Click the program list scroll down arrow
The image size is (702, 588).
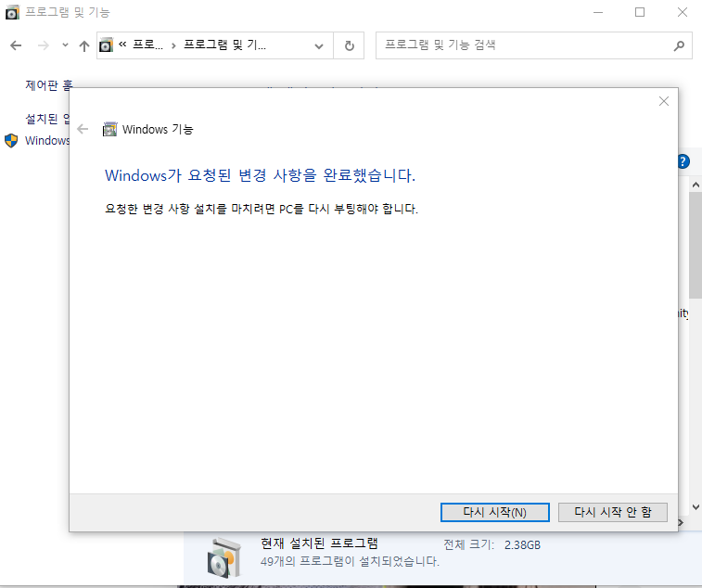click(x=696, y=507)
